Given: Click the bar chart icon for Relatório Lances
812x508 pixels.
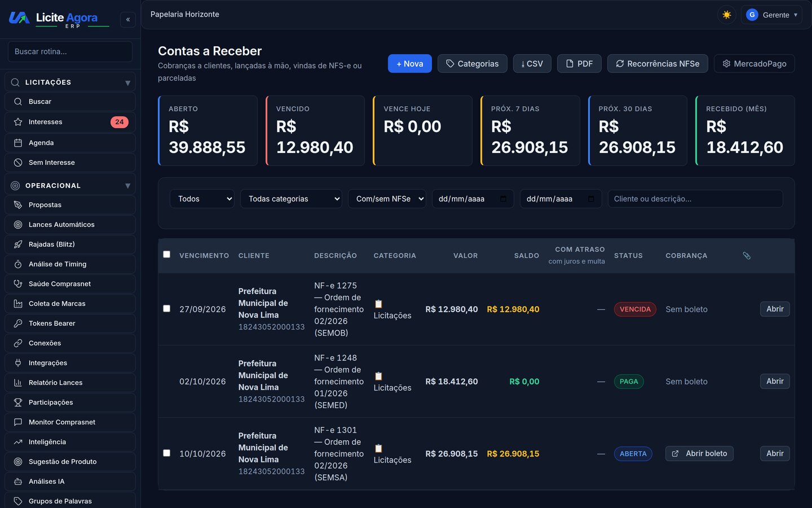Looking at the screenshot, I should click(x=18, y=383).
